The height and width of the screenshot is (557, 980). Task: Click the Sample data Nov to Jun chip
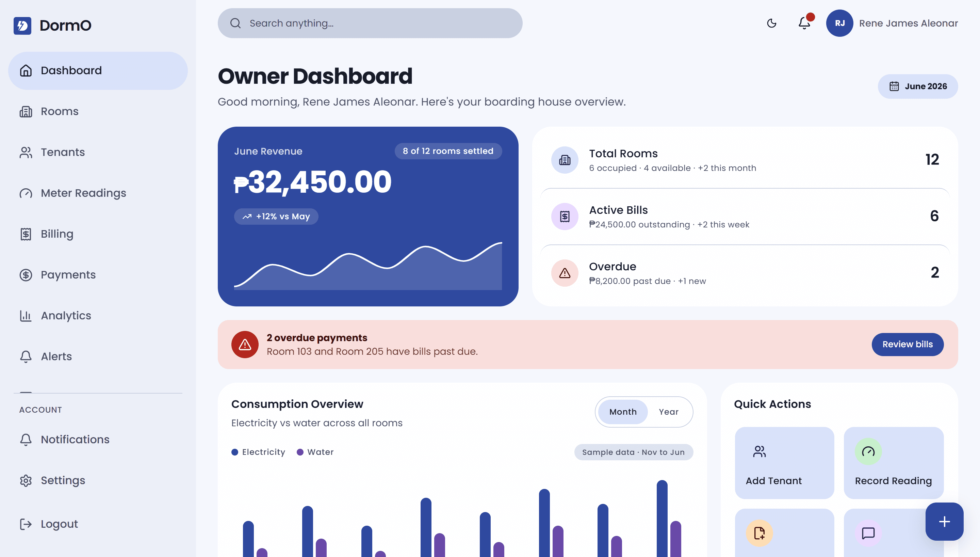click(633, 452)
